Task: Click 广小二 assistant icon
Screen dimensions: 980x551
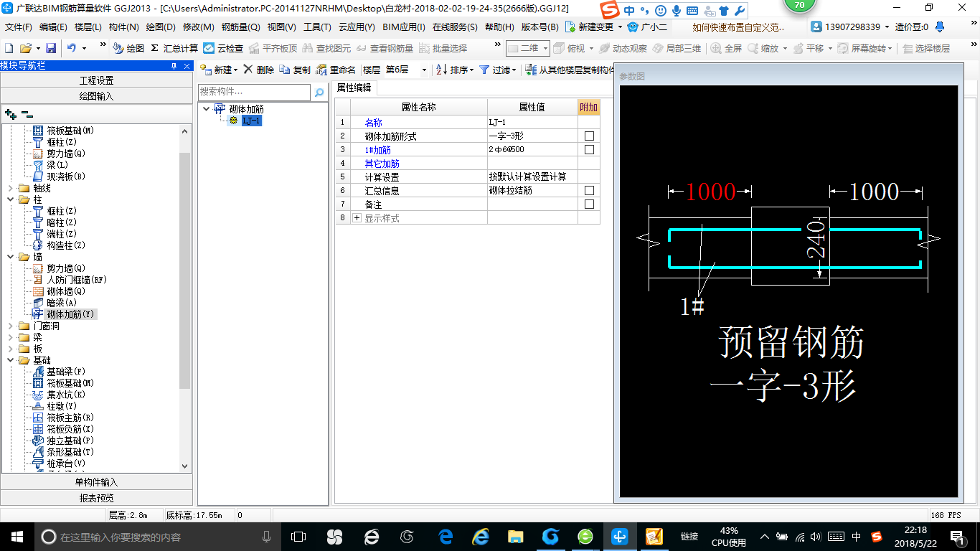Action: [x=647, y=27]
